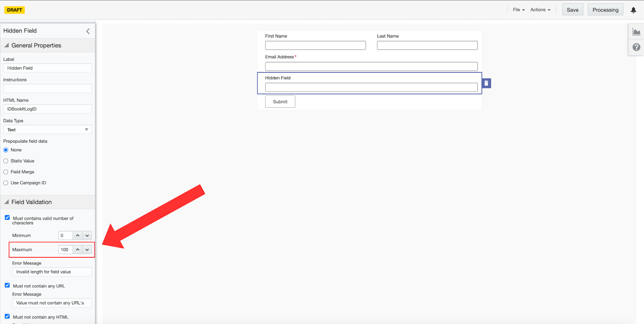Click the notifications bell icon
This screenshot has height=324, width=644.
(633, 10)
